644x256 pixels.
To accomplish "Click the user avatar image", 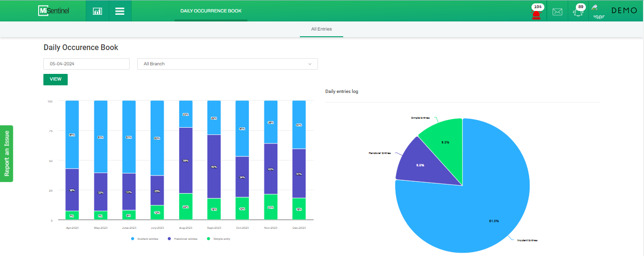I will coord(598,11).
